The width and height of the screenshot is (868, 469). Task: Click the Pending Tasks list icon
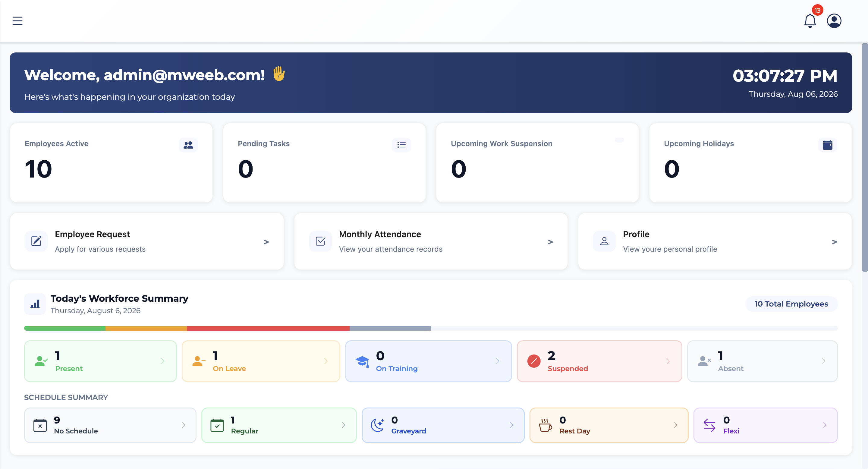pyautogui.click(x=401, y=145)
